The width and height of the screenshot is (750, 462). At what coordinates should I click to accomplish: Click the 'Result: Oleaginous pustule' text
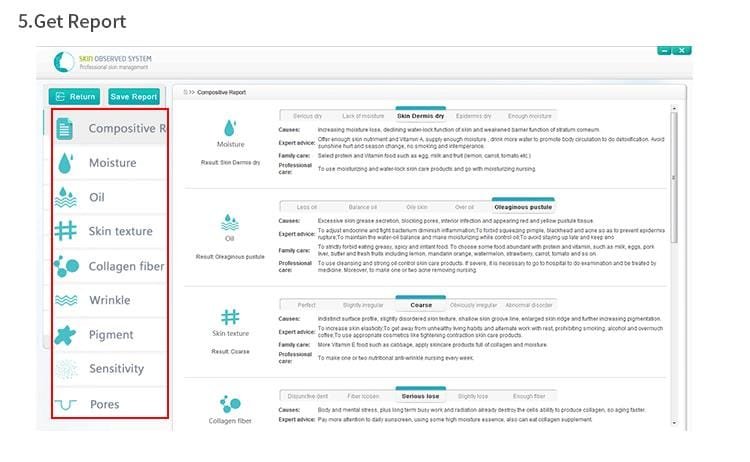230,257
